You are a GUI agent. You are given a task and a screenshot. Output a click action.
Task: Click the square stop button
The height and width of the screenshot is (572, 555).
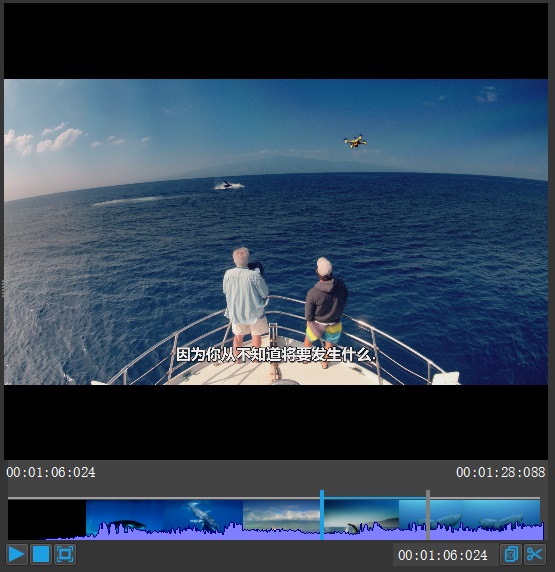pyautogui.click(x=41, y=554)
